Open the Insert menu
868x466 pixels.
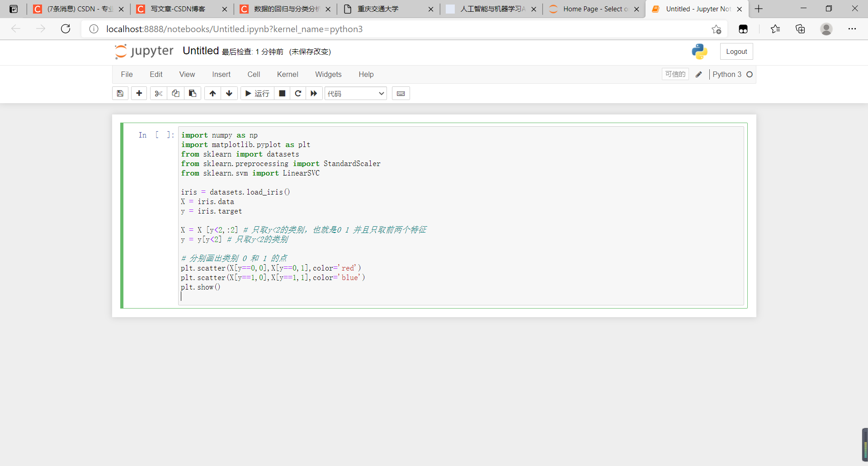(x=221, y=74)
